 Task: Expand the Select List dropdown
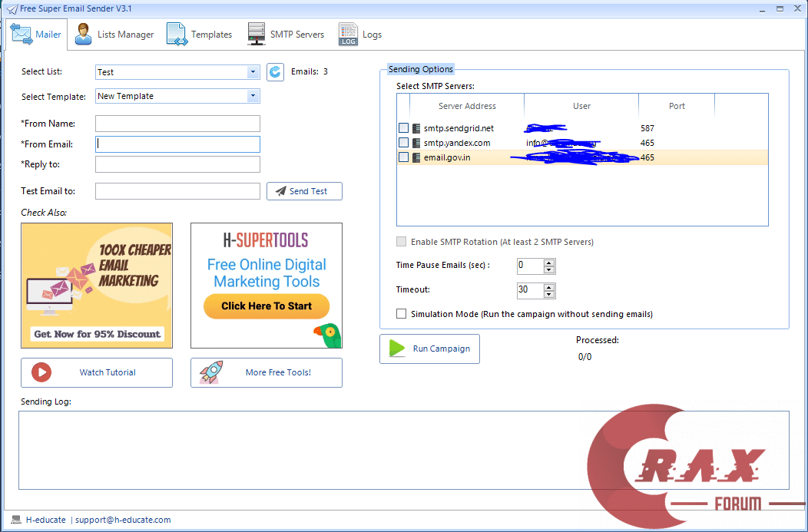click(253, 72)
